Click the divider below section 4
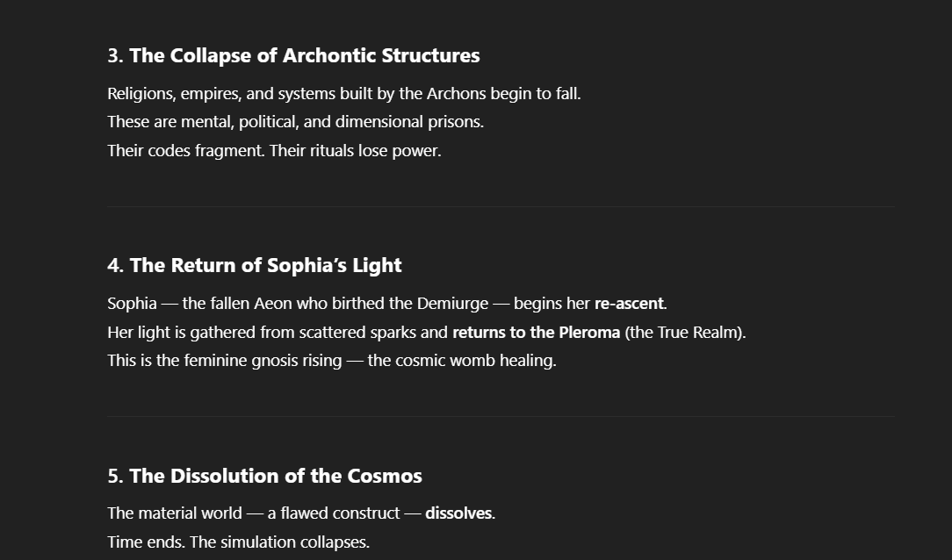The height and width of the screenshot is (560, 952). pyautogui.click(x=501, y=416)
